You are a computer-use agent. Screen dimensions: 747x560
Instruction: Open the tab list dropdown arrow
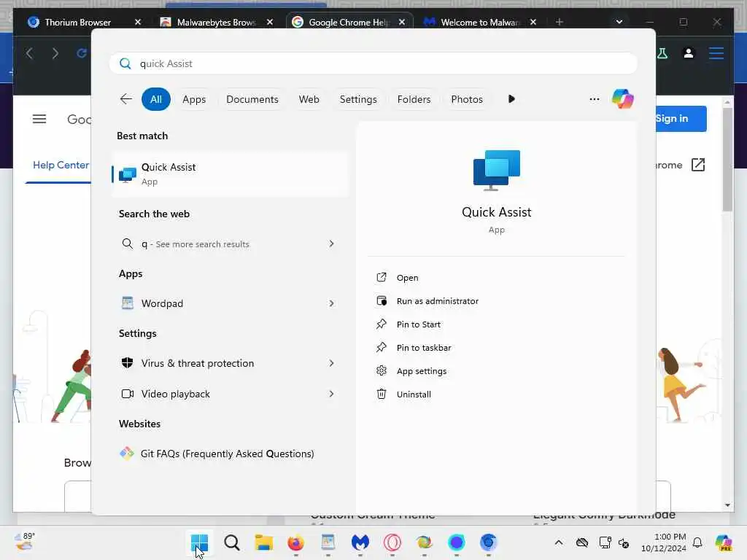619,22
